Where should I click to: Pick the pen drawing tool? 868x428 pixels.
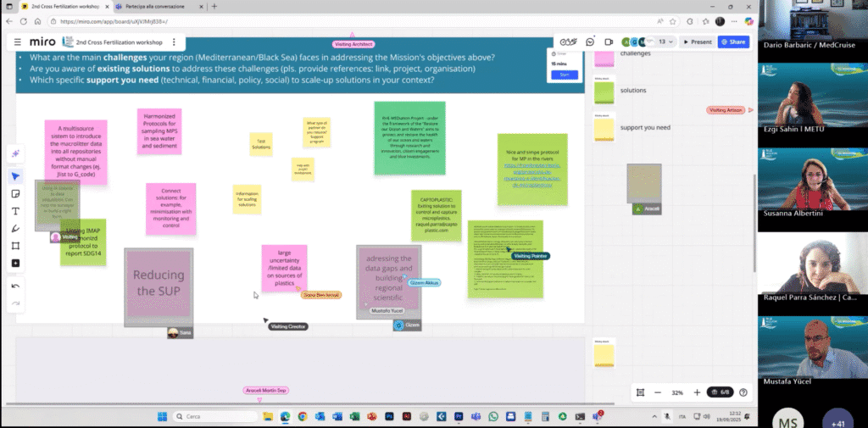[x=15, y=229]
